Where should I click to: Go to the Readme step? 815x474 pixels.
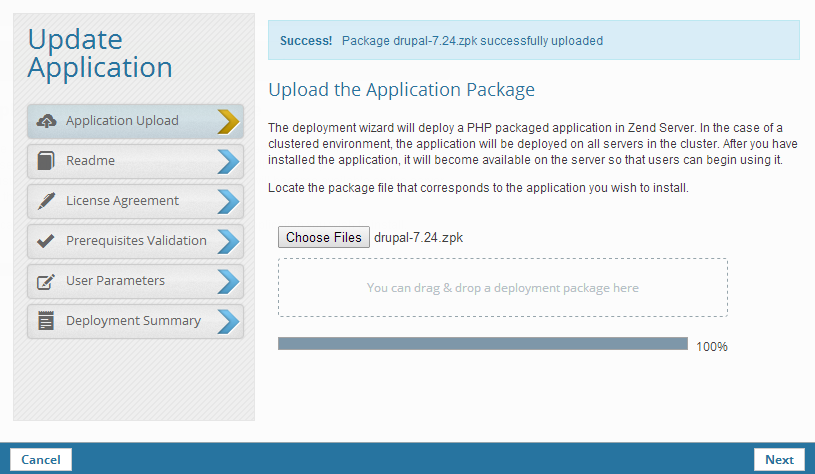(90, 161)
